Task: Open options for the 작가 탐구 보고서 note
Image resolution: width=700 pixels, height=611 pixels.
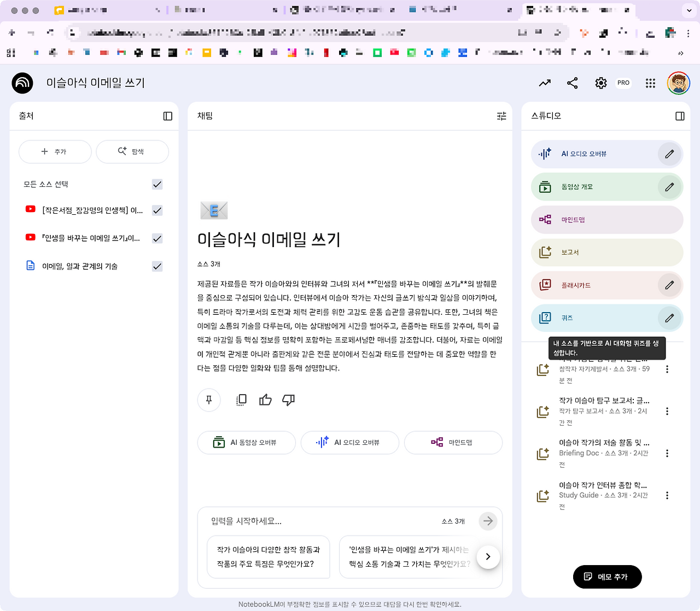Action: 667,412
